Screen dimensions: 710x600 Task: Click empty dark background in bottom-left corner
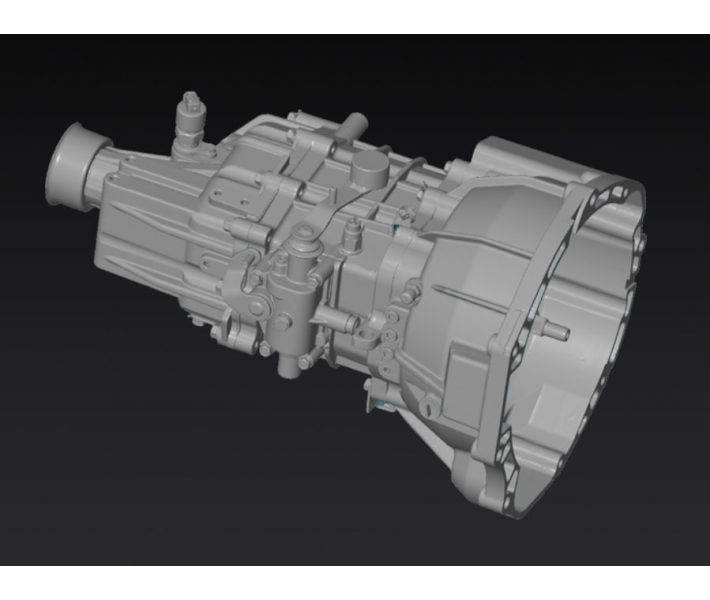[60, 520]
